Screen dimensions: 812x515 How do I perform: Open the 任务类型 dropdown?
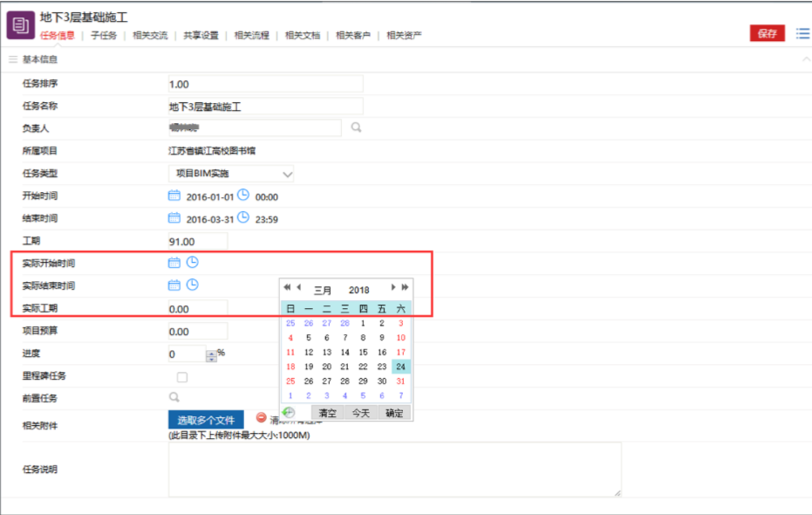click(x=231, y=174)
